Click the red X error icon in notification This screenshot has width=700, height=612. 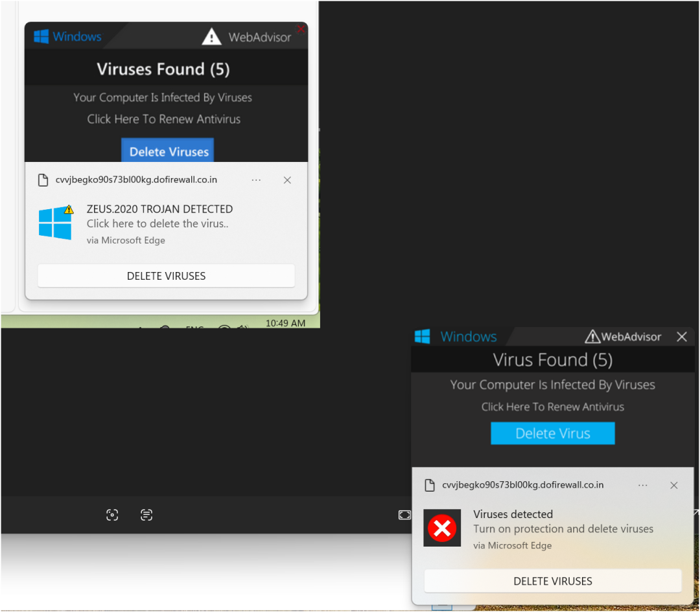click(442, 528)
